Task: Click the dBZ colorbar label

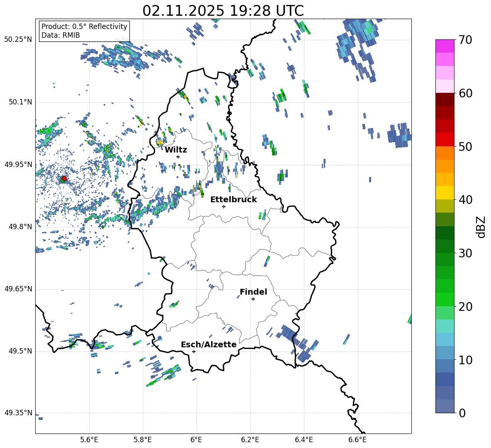Action: coord(481,227)
